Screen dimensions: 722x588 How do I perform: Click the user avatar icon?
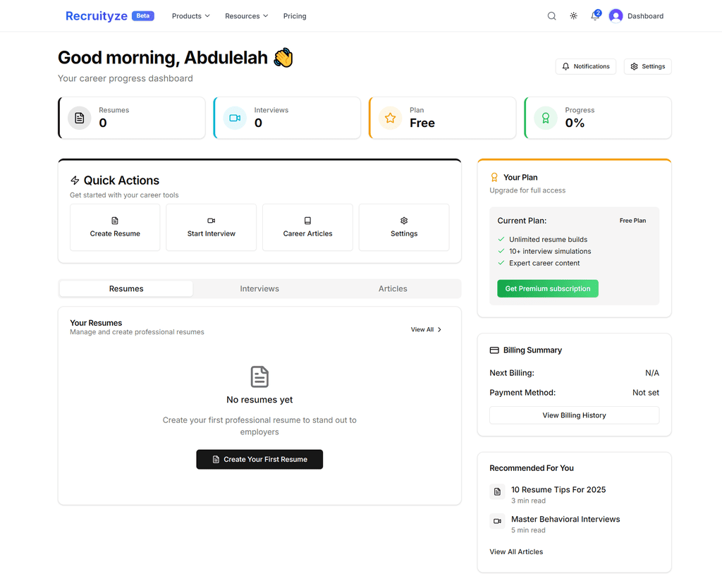tap(616, 16)
